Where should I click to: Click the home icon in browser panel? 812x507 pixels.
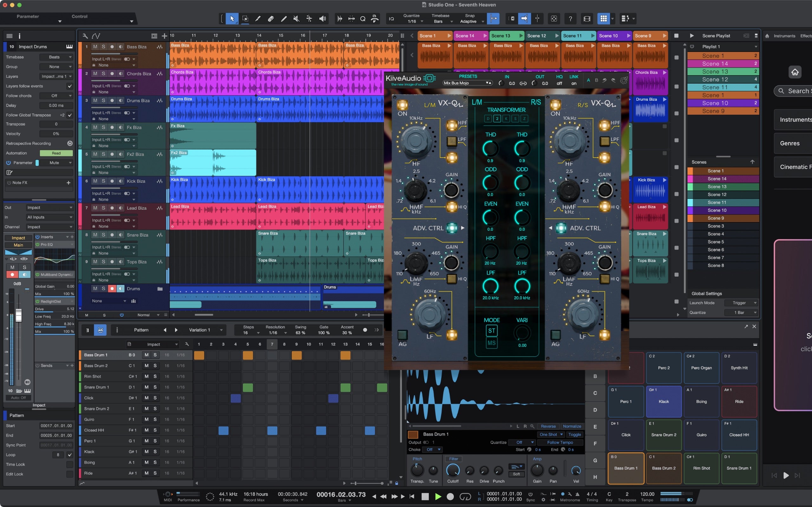[x=795, y=72]
